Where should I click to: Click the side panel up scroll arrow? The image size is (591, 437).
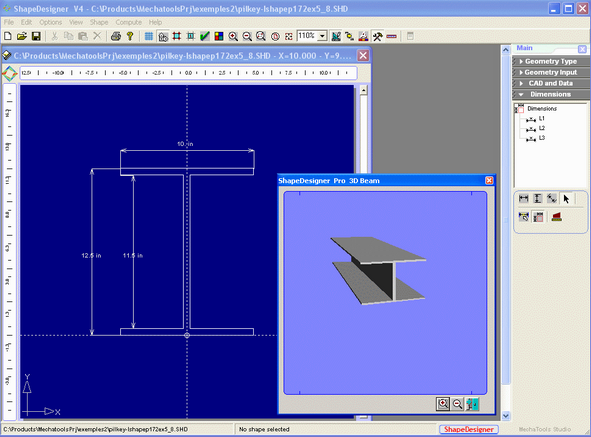pyautogui.click(x=506, y=49)
